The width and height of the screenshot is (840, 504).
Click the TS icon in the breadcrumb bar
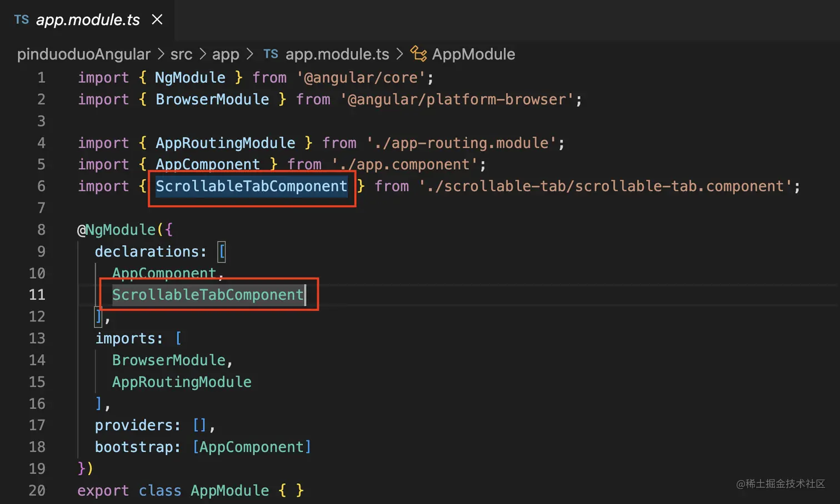click(x=271, y=54)
